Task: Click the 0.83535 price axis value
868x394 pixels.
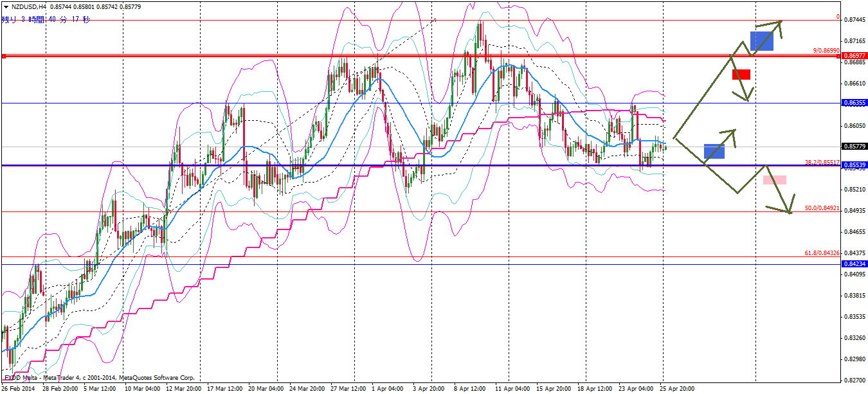Action: coord(854,317)
